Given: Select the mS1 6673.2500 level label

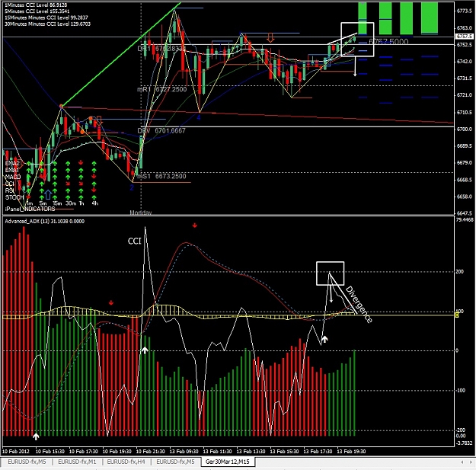Looking at the screenshot, I should click(161, 177).
